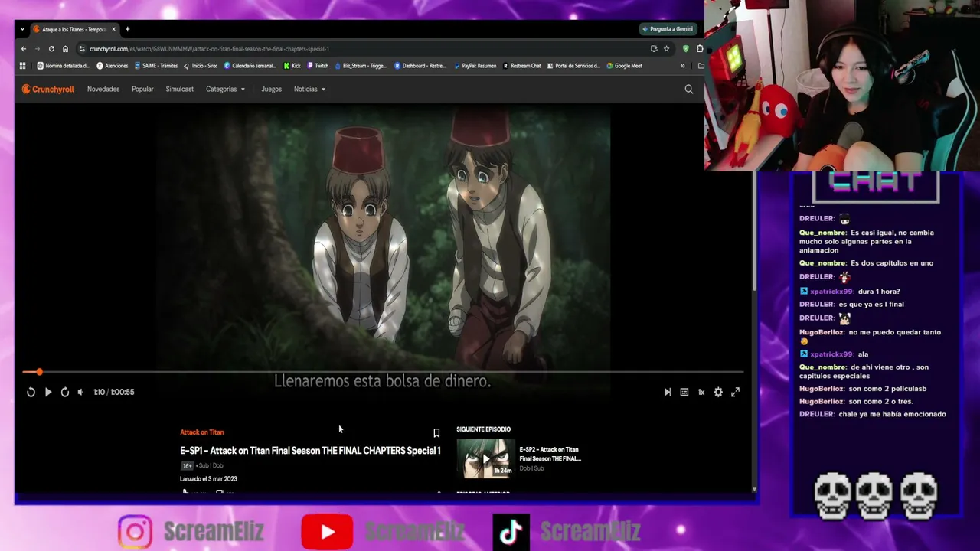Play the video

[x=47, y=392]
